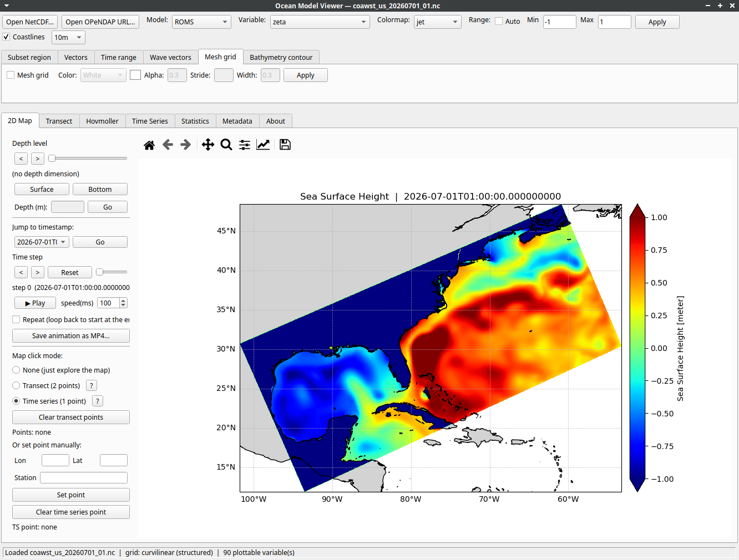Reset the time step
Image resolution: width=739 pixels, height=560 pixels.
70,272
